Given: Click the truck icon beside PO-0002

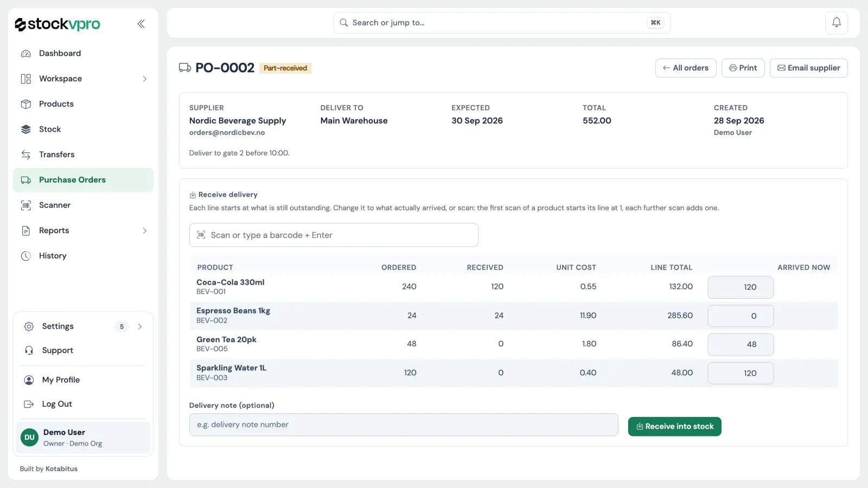Looking at the screenshot, I should click(185, 68).
